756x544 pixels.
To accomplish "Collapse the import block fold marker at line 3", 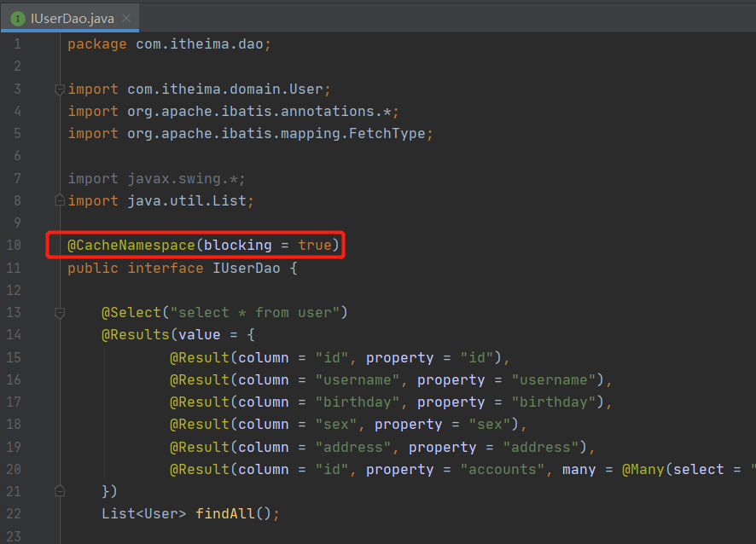I will [x=60, y=90].
